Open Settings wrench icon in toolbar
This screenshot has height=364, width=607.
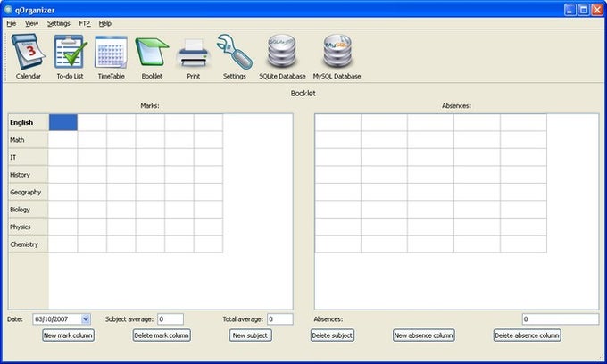coord(234,53)
